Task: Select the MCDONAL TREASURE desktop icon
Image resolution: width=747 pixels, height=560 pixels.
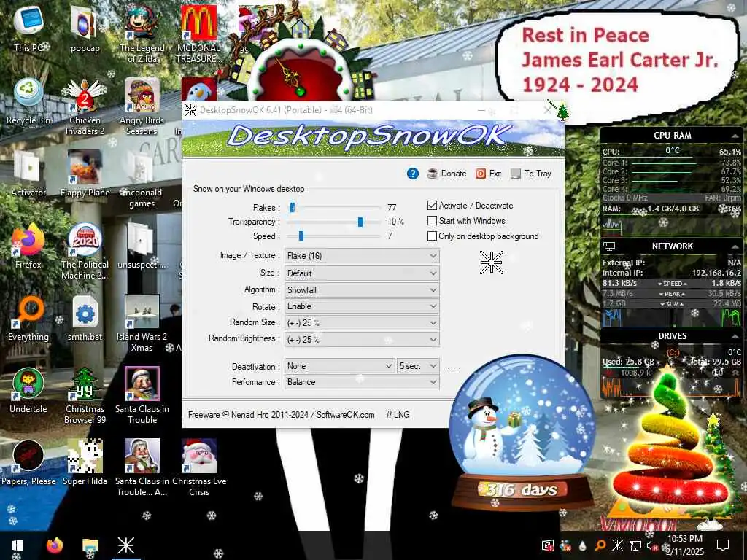Action: 198,34
